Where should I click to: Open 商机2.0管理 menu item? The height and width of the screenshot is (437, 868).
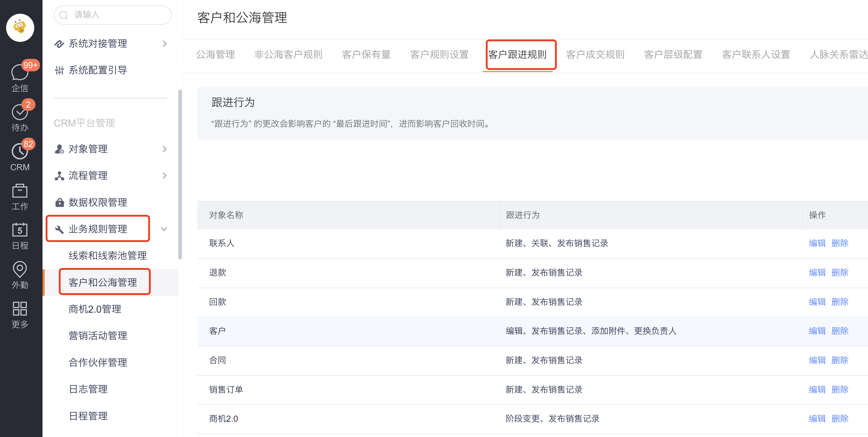[95, 309]
